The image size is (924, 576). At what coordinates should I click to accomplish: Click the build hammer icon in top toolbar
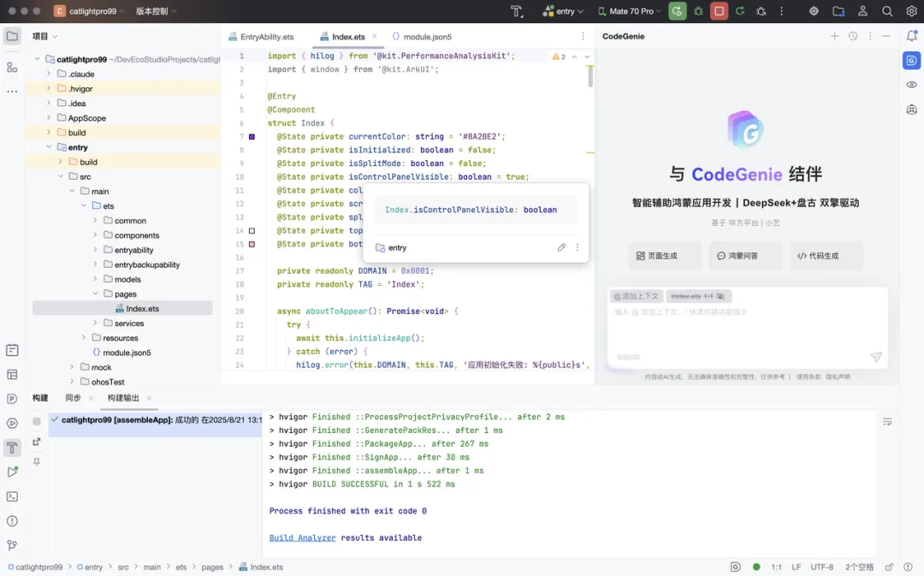point(517,11)
